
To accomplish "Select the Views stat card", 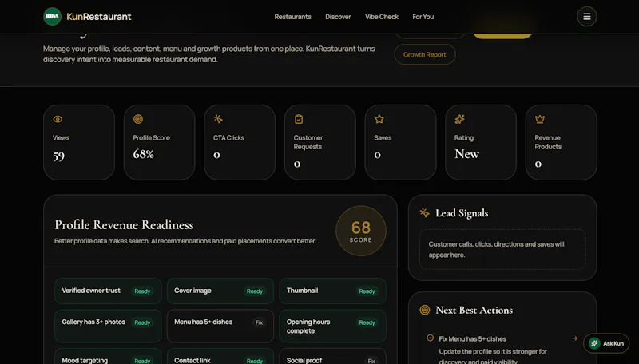I will 79,142.
